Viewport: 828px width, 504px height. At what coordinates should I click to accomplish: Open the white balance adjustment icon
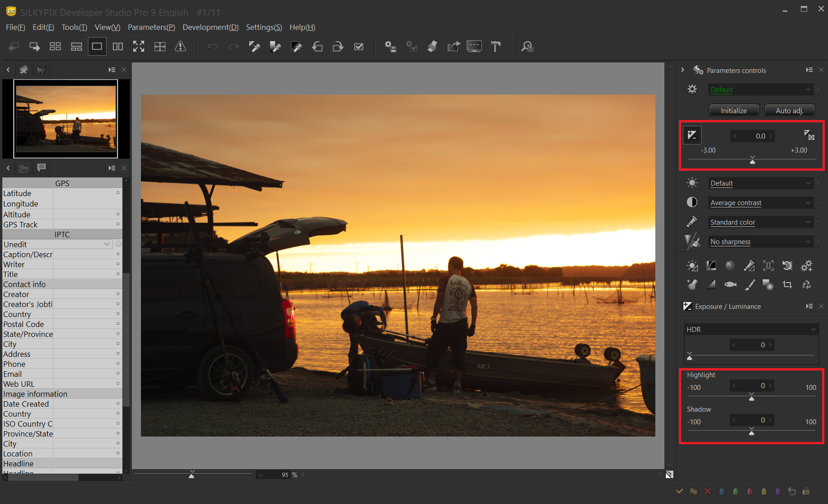[x=692, y=266]
